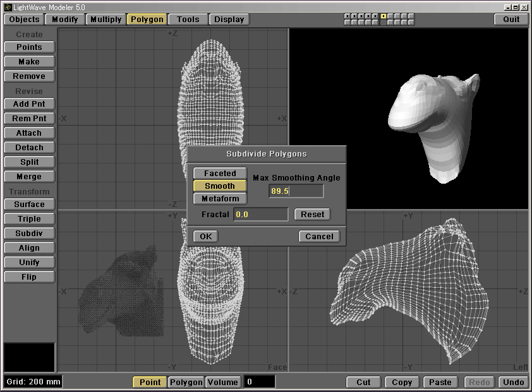532x392 pixels.
Task: Activate Point selection mode
Action: (x=150, y=382)
